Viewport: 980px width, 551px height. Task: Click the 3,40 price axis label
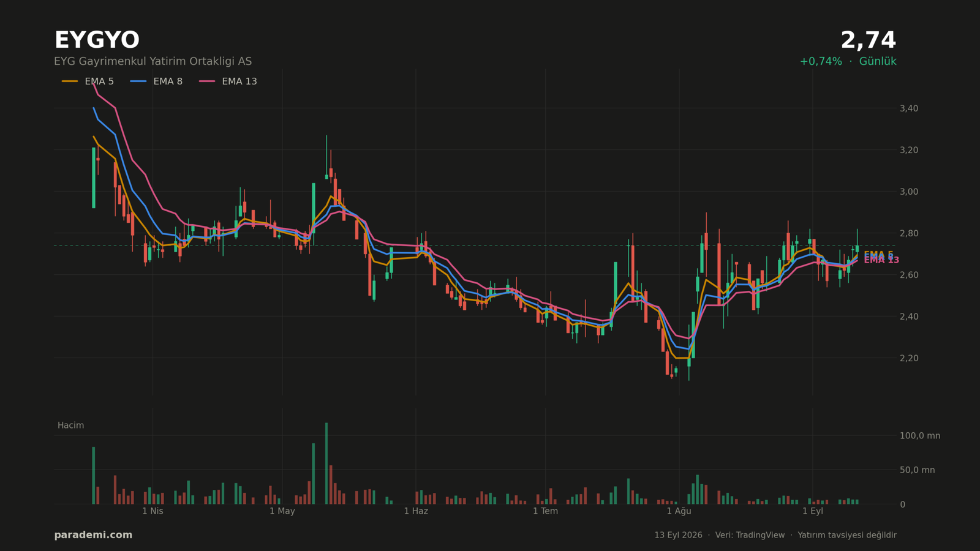[x=908, y=108]
